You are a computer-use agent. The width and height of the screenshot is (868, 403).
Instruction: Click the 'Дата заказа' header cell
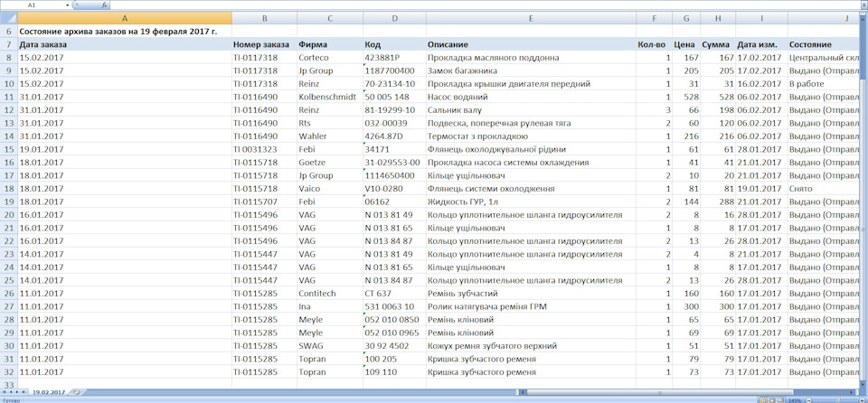(125, 44)
